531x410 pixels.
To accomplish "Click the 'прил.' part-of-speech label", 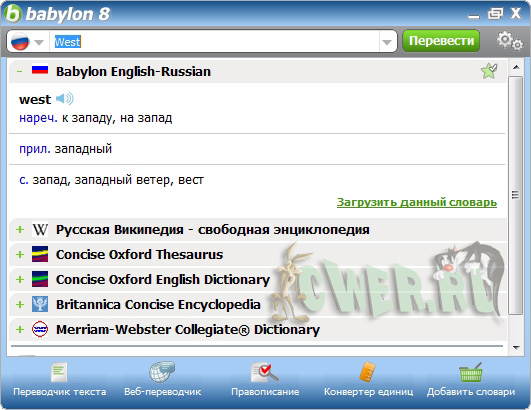I will coord(35,149).
